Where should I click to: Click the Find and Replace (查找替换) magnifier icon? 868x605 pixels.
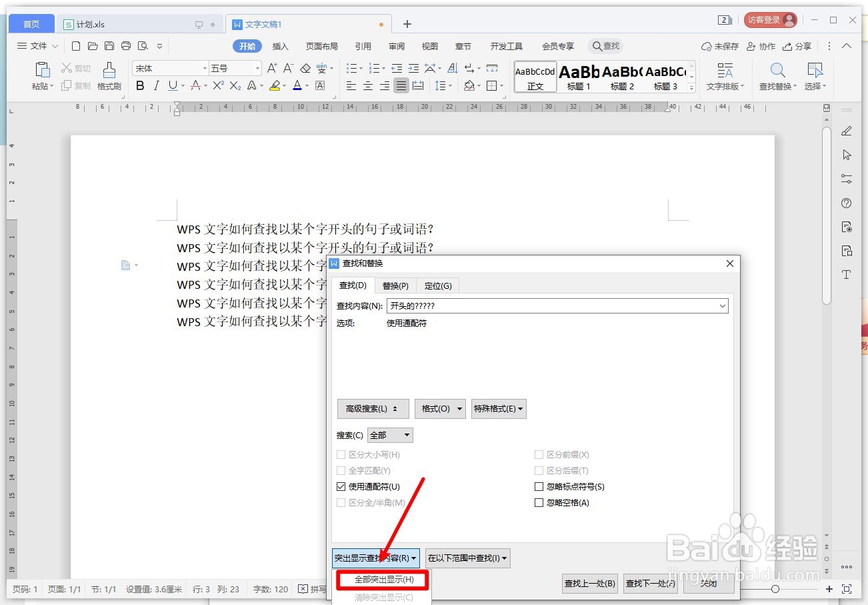(777, 70)
